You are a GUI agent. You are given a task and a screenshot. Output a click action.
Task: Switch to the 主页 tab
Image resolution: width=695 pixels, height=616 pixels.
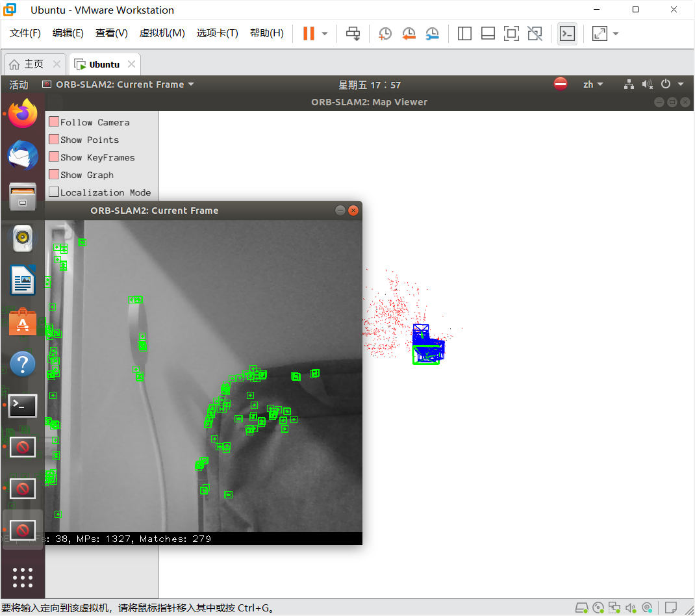click(34, 64)
